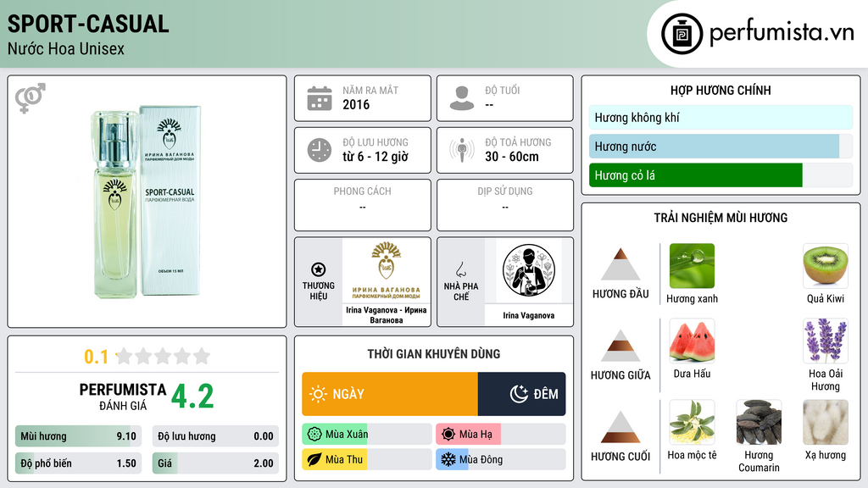Viewport: 868px width, 488px height.
Task: Click the 'PERFUMISTA ĐÁNH GIÁ' label
Action: click(123, 396)
